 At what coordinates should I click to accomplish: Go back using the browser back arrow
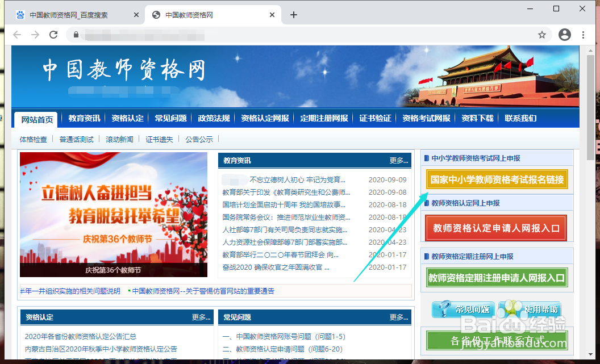coord(17,35)
